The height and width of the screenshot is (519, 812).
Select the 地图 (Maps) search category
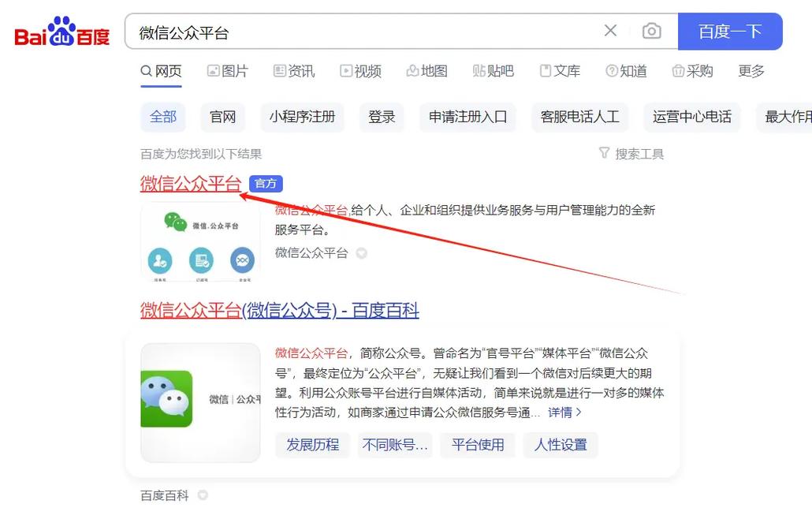point(427,70)
